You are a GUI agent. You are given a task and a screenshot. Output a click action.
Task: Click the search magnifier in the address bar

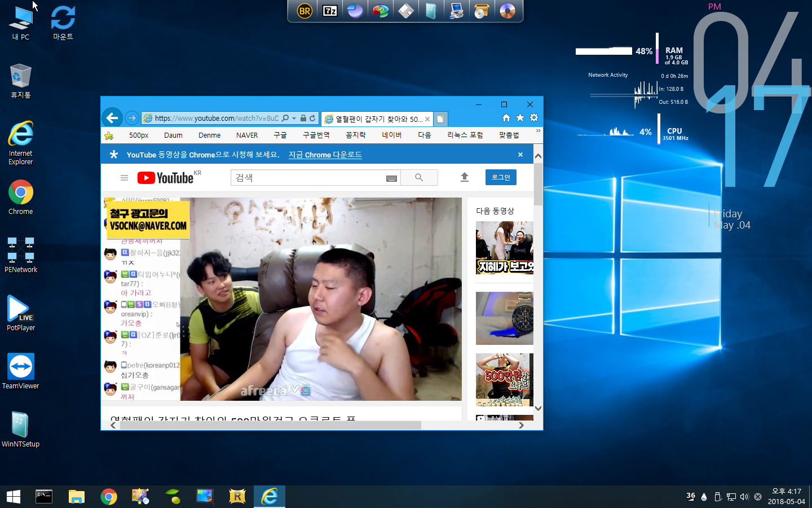point(285,118)
